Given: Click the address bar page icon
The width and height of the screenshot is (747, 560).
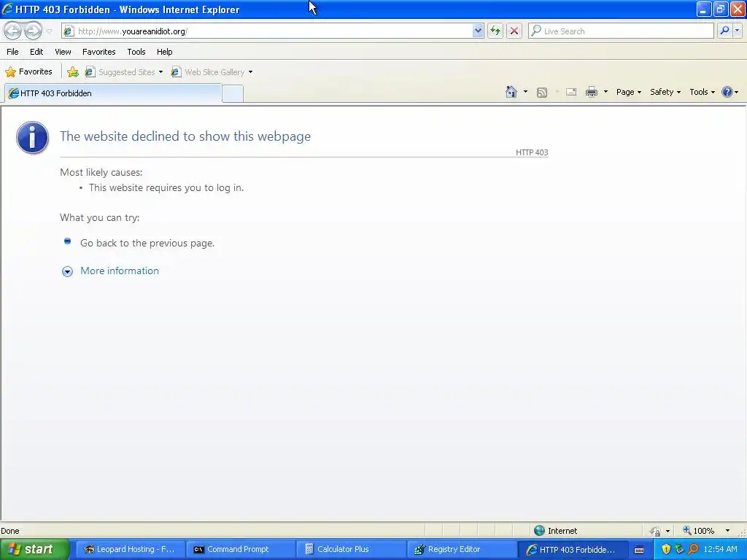Looking at the screenshot, I should point(69,31).
